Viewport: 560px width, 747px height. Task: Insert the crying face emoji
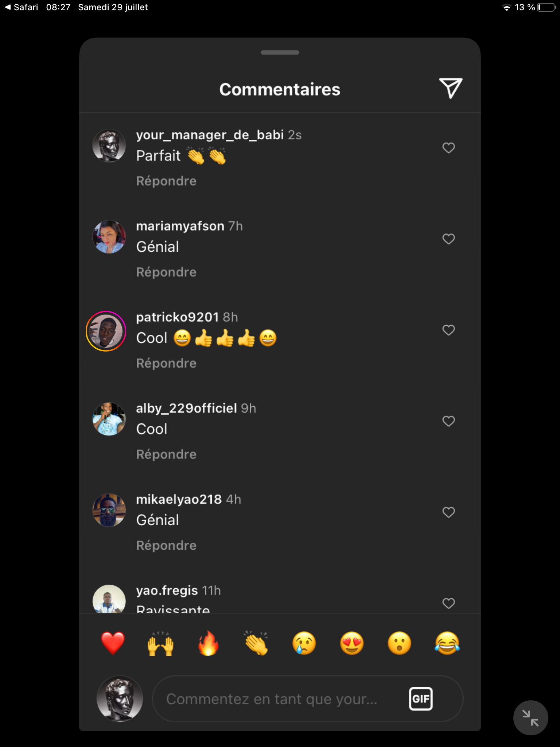(x=304, y=643)
